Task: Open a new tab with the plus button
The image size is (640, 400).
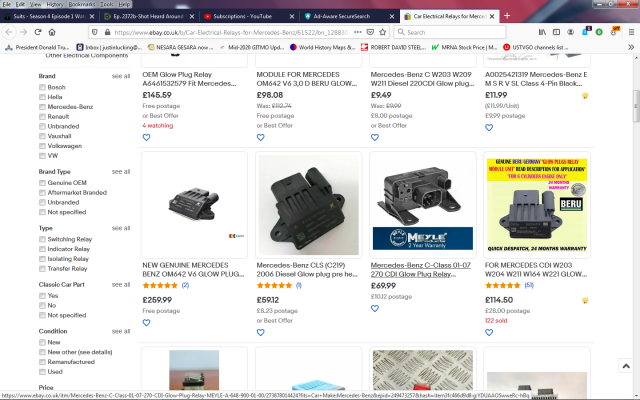Action: point(507,16)
